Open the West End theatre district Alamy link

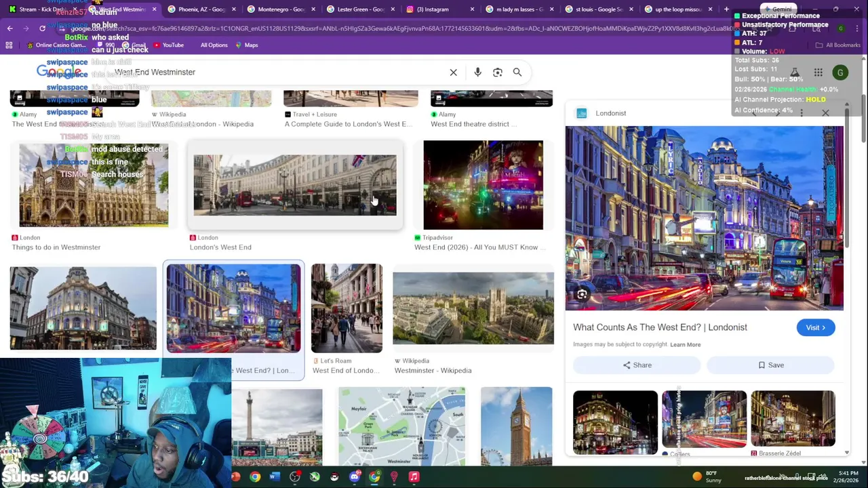[x=474, y=124]
